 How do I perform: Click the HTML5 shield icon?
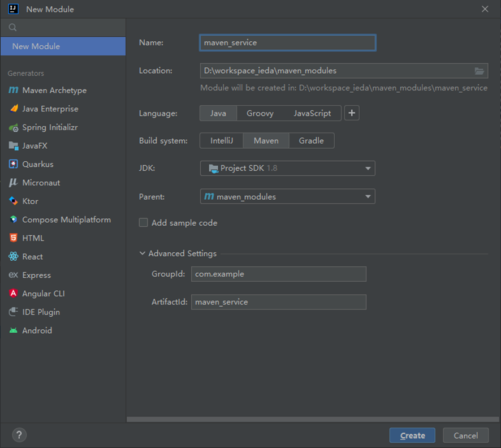click(x=14, y=238)
